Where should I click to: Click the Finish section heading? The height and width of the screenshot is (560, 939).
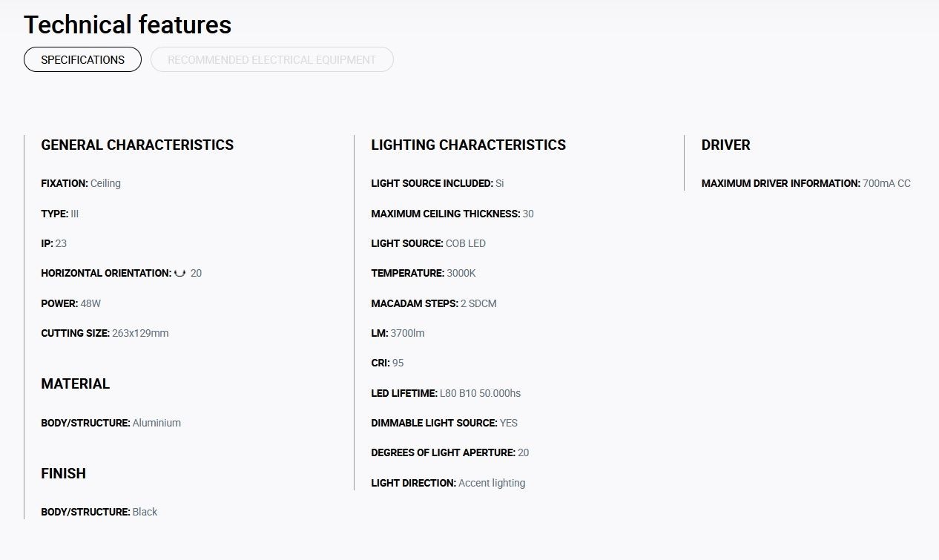[63, 473]
